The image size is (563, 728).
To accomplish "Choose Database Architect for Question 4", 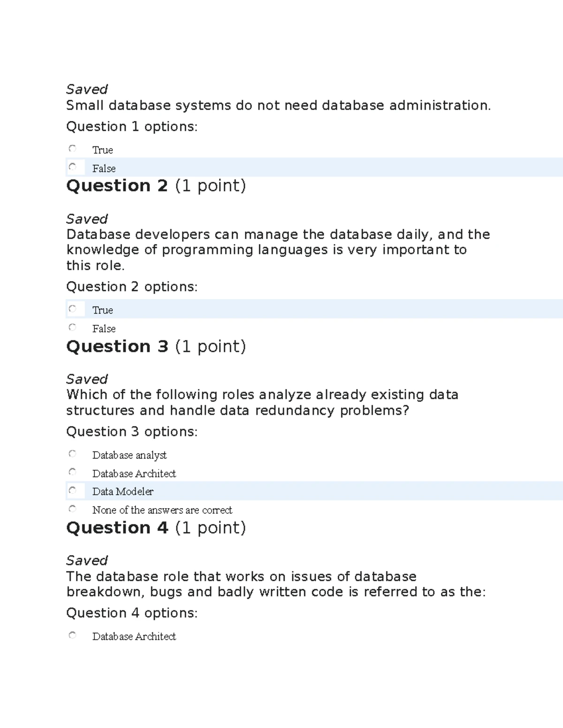I will pyautogui.click(x=72, y=635).
